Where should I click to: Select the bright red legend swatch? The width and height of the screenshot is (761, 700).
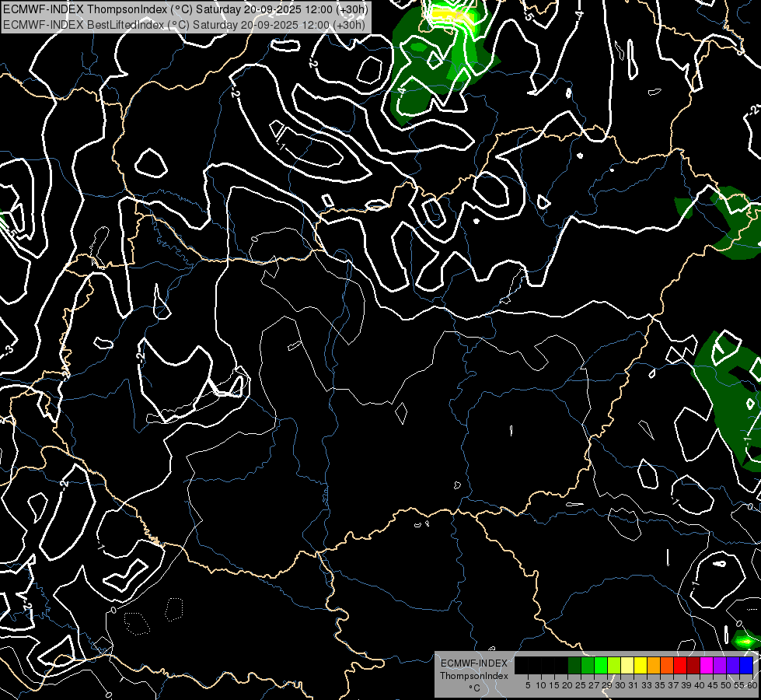[680, 665]
